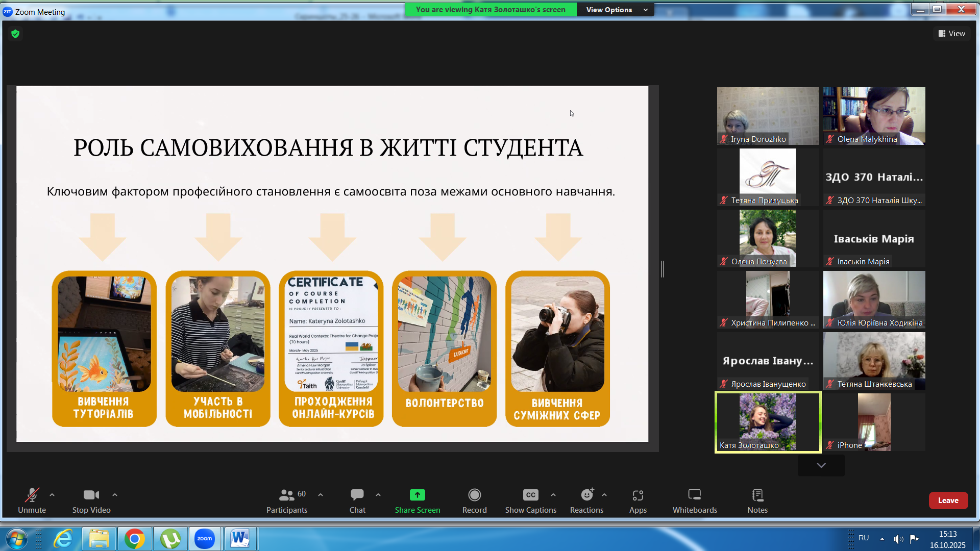Unmute the microphone

coord(32,500)
